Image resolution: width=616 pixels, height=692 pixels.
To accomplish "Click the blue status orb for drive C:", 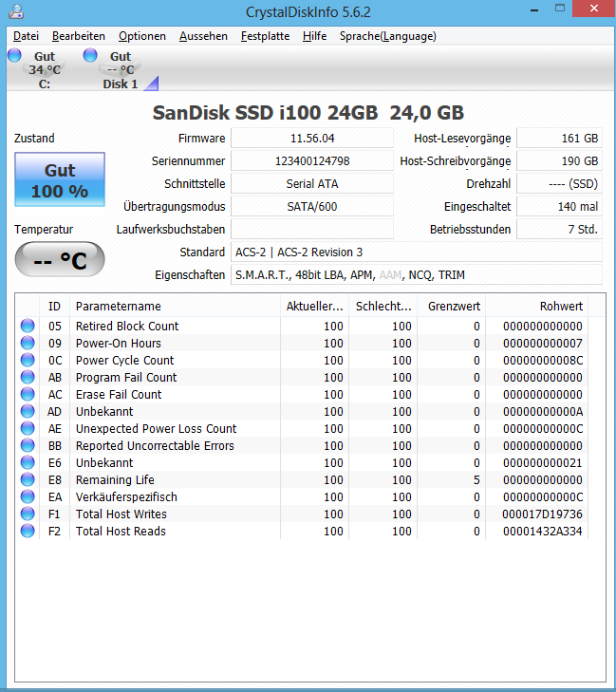I will pos(14,55).
